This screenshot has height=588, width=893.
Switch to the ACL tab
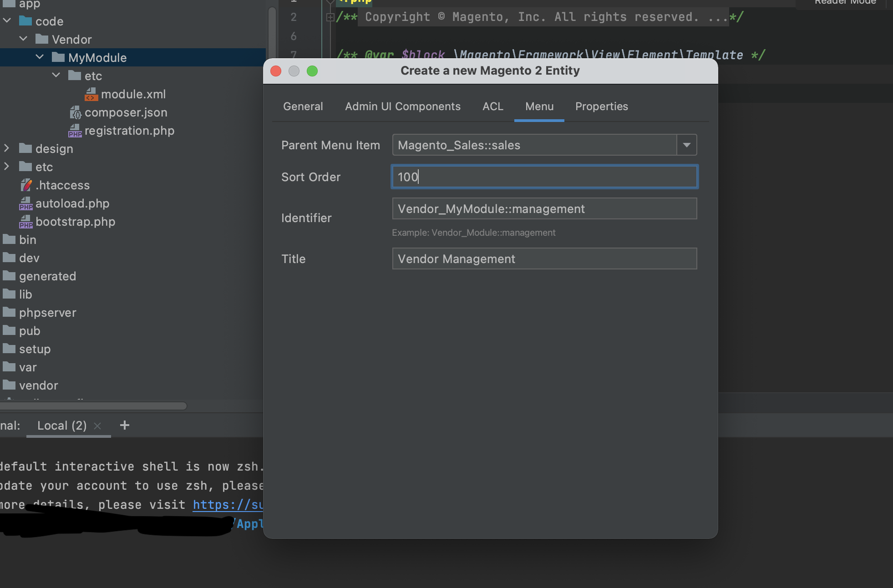click(x=492, y=106)
